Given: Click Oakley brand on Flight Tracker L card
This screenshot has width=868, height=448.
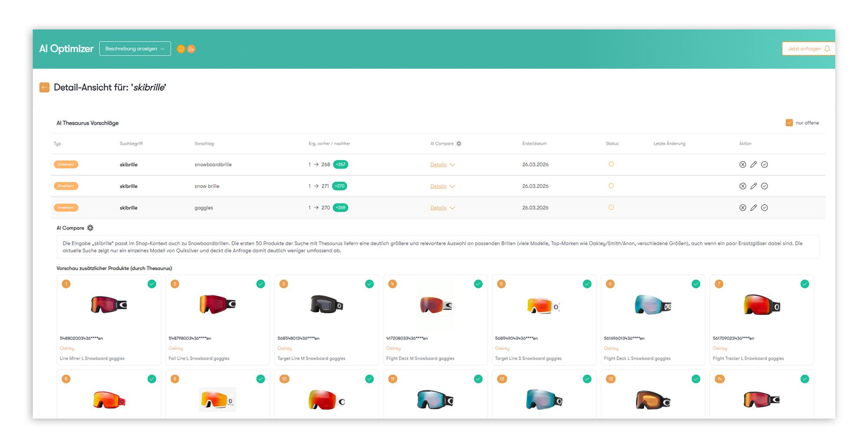Looking at the screenshot, I should click(x=720, y=349).
